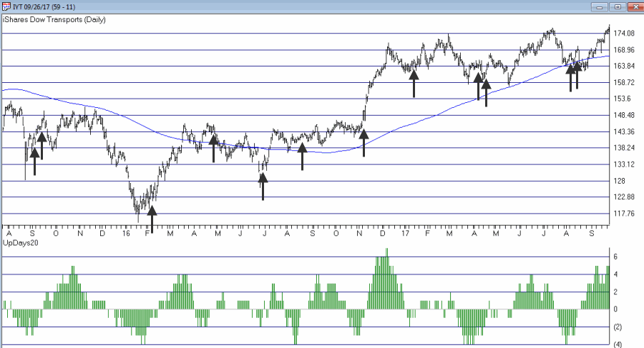644x348 pixels.
Task: Click the 122.88 price axis label
Action: (624, 197)
